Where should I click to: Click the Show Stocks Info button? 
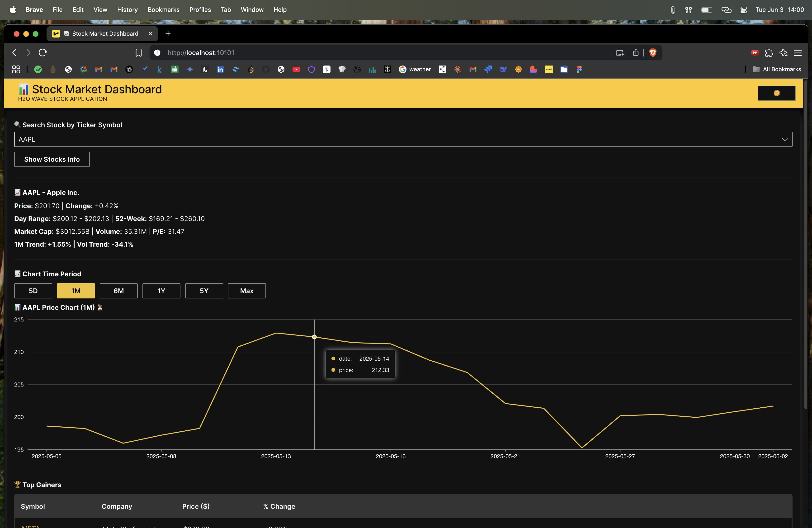tap(52, 159)
